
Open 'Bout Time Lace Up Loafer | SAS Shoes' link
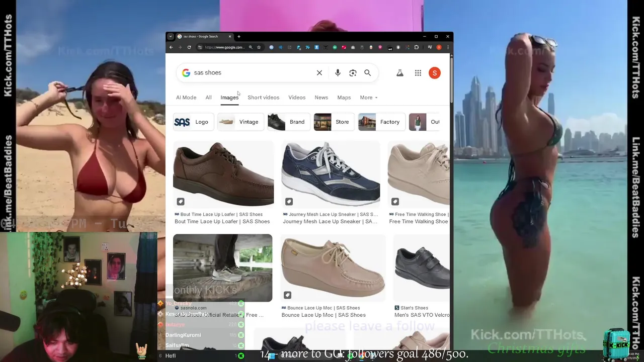[222, 222]
